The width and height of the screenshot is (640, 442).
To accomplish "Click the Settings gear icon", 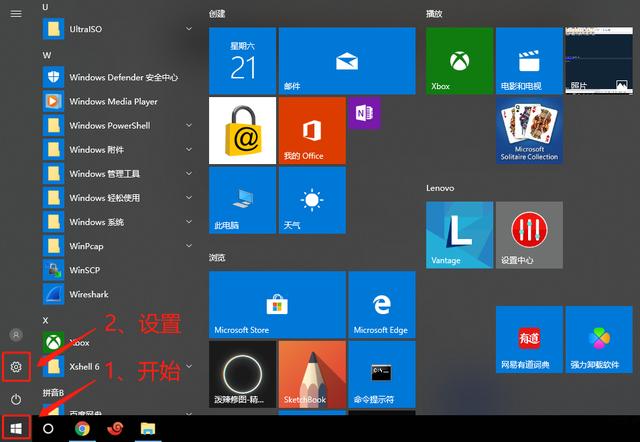I will [x=16, y=367].
